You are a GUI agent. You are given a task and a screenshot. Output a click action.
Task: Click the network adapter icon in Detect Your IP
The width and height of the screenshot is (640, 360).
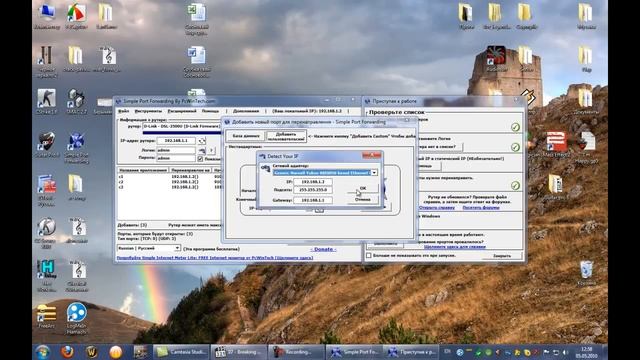265,168
